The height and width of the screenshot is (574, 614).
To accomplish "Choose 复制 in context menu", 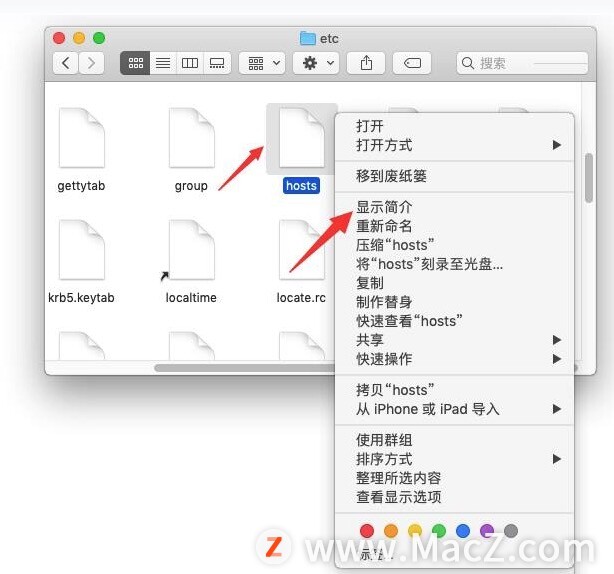I will (x=454, y=283).
